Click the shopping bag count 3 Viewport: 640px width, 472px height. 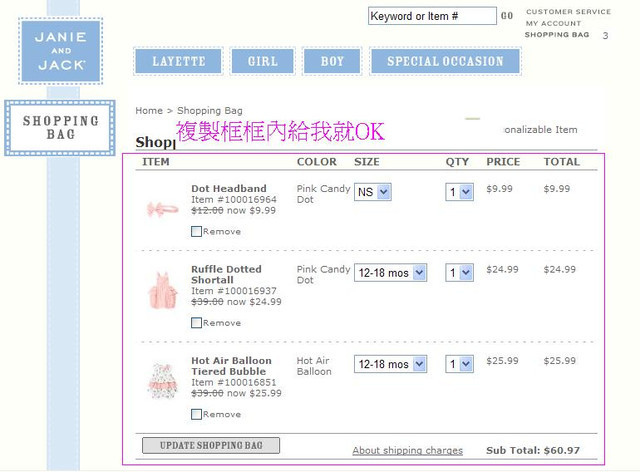605,36
